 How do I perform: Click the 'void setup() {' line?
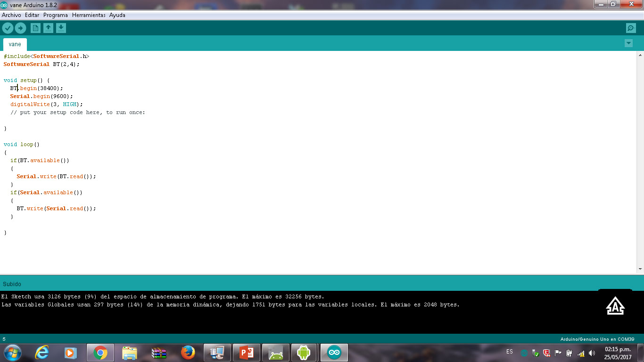coord(26,80)
